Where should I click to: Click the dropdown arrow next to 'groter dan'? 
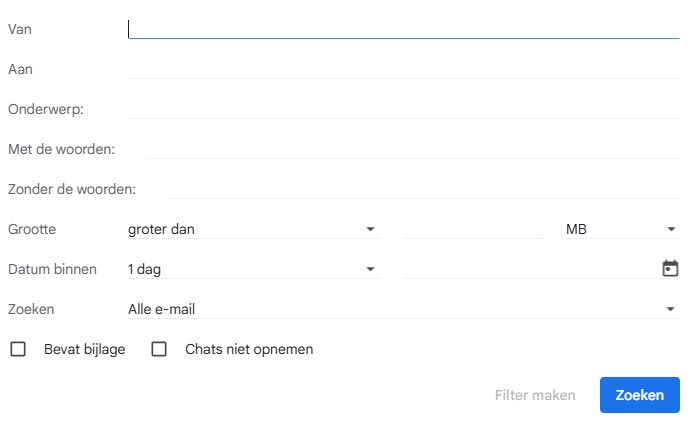pyautogui.click(x=370, y=229)
